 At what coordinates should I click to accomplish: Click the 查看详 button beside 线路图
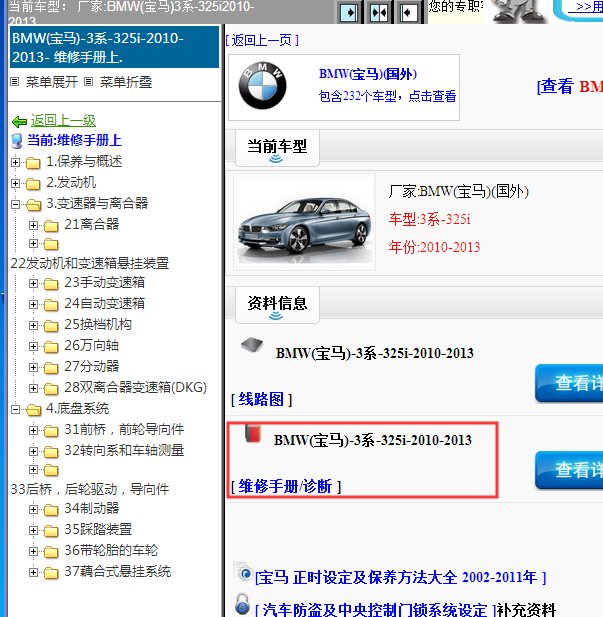[569, 383]
